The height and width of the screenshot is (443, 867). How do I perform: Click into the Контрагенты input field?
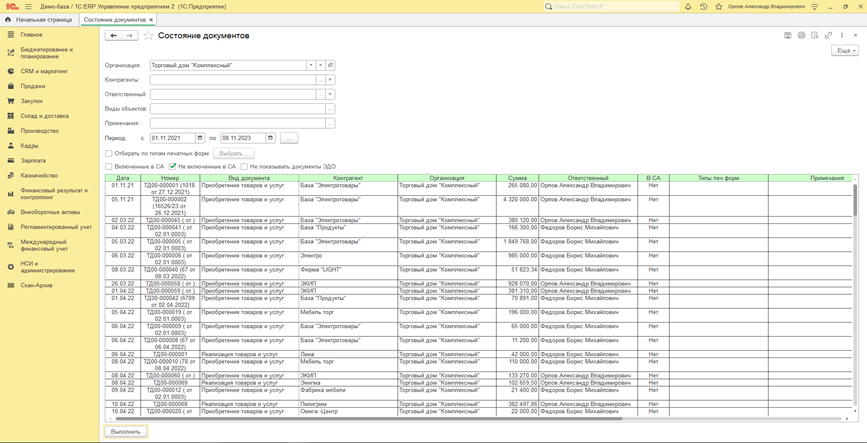coord(232,80)
